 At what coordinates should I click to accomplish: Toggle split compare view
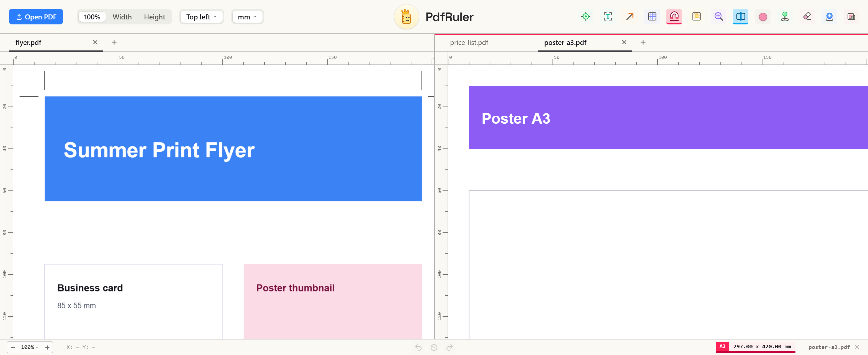(740, 17)
